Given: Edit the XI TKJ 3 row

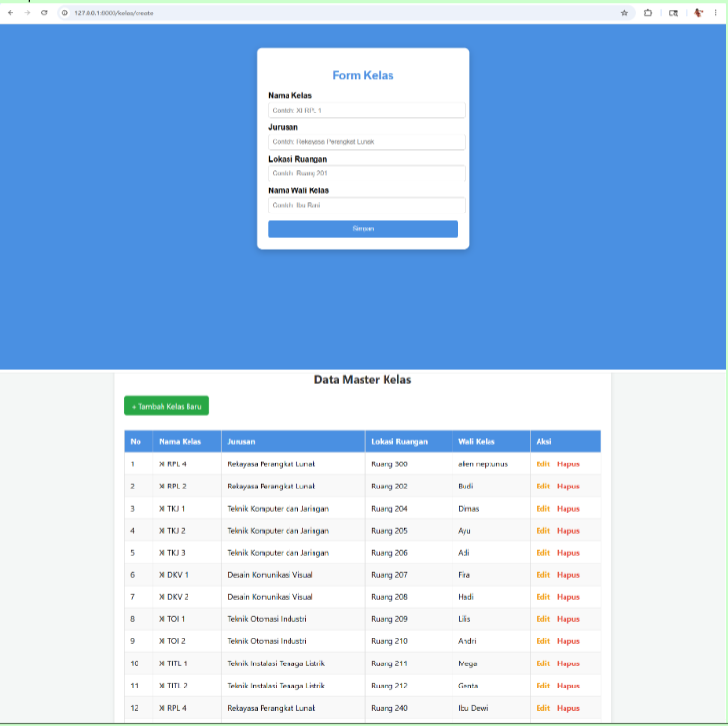Looking at the screenshot, I should (542, 553).
